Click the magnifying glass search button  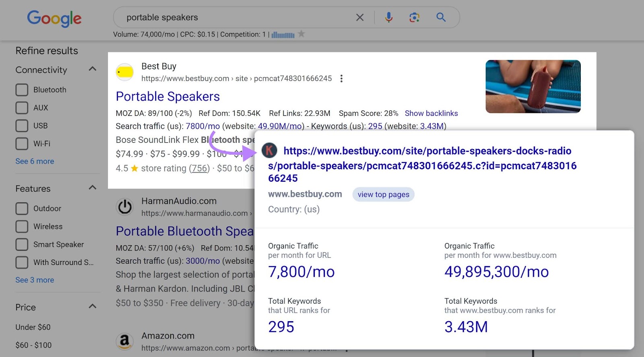[441, 17]
